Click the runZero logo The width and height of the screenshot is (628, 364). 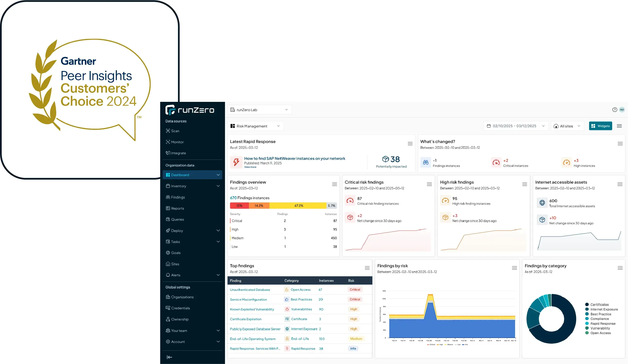tap(190, 110)
